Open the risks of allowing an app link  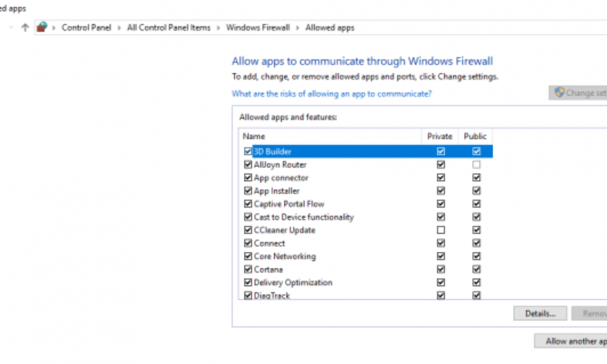pos(331,94)
